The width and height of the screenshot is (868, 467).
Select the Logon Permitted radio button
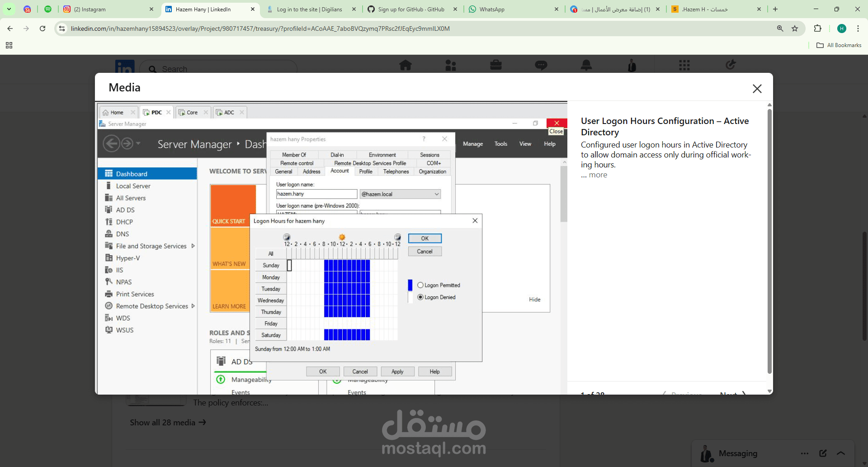[420, 285]
